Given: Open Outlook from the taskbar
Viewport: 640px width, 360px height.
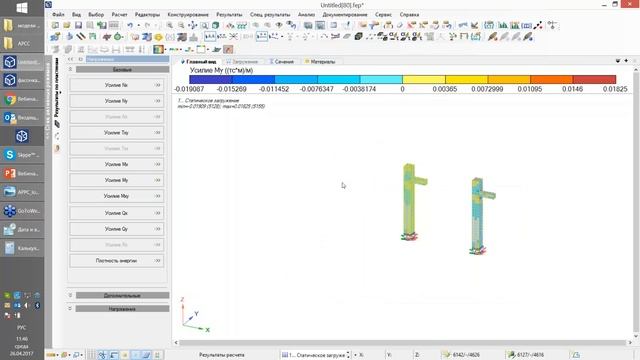Looking at the screenshot, I should click(22, 118).
